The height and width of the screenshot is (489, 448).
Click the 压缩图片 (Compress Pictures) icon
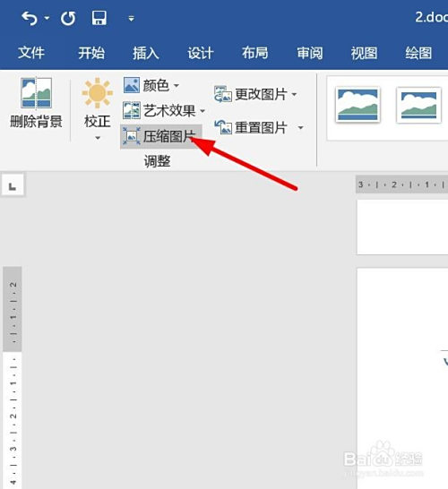click(132, 136)
